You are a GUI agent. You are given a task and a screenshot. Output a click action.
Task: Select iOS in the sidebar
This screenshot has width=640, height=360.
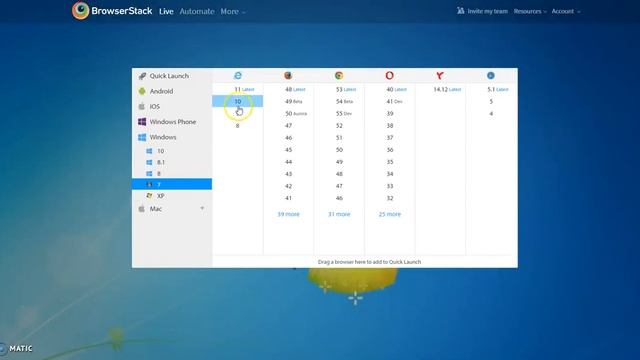pos(172,106)
